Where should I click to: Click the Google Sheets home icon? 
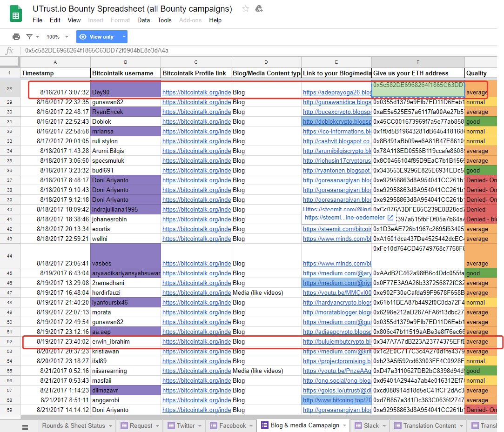click(16, 14)
